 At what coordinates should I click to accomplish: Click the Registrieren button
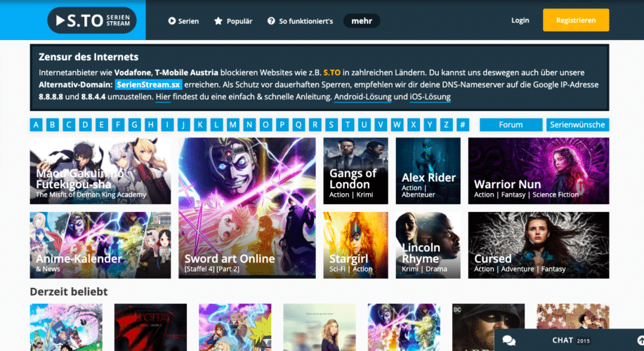pos(576,20)
